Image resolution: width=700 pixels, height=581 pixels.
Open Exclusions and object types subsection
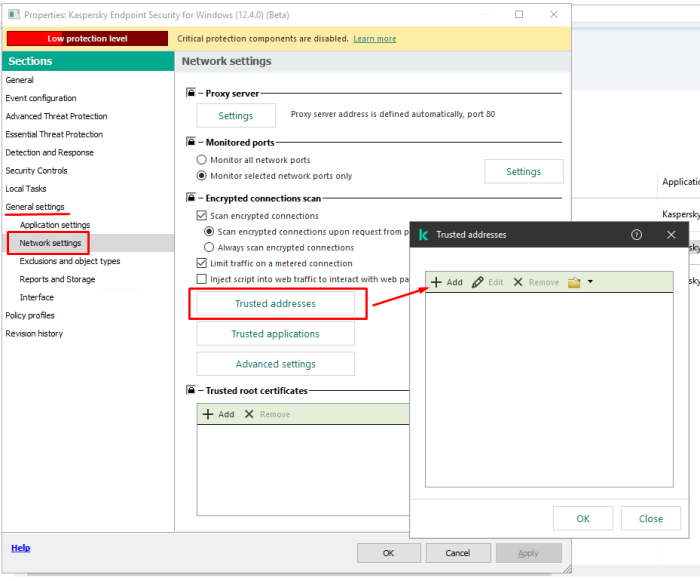70,261
